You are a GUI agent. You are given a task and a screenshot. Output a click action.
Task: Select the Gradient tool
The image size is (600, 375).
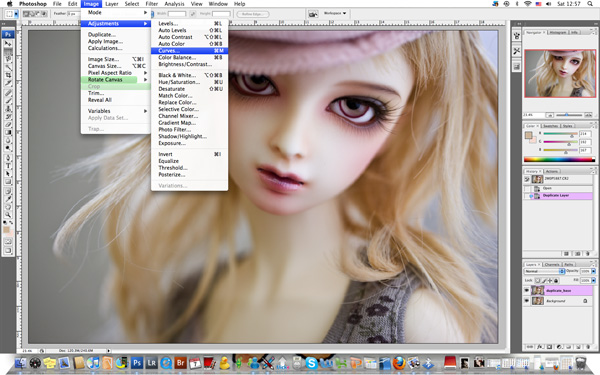click(8, 132)
